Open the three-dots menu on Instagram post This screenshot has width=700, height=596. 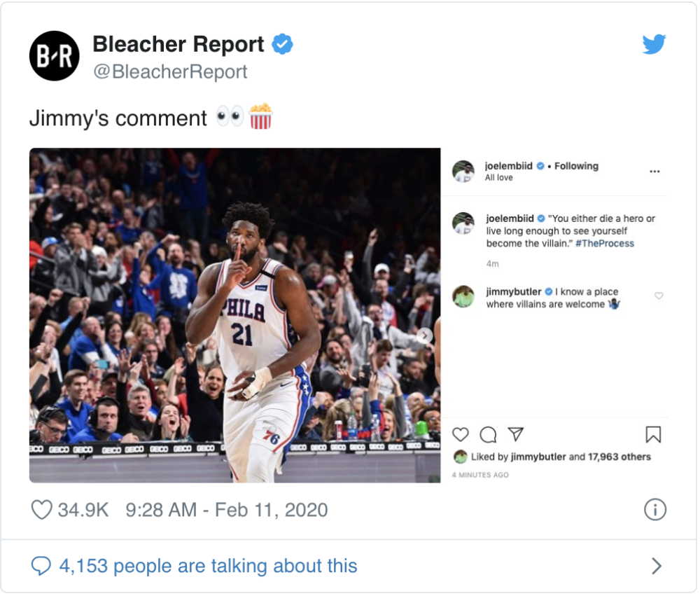[x=654, y=172]
